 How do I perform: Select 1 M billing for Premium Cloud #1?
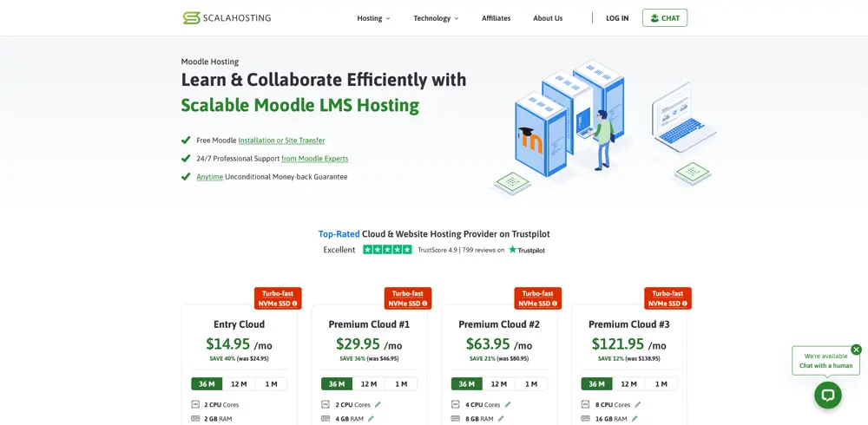click(x=401, y=383)
